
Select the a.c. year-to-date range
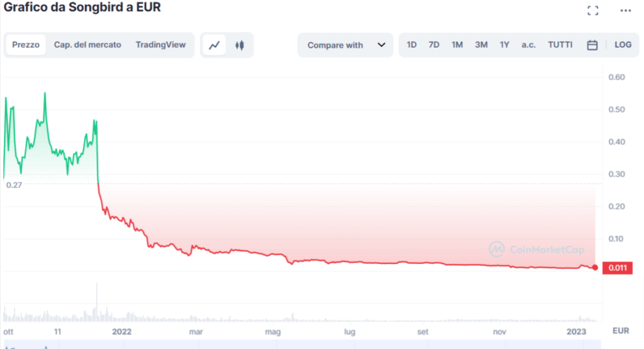[x=528, y=45]
